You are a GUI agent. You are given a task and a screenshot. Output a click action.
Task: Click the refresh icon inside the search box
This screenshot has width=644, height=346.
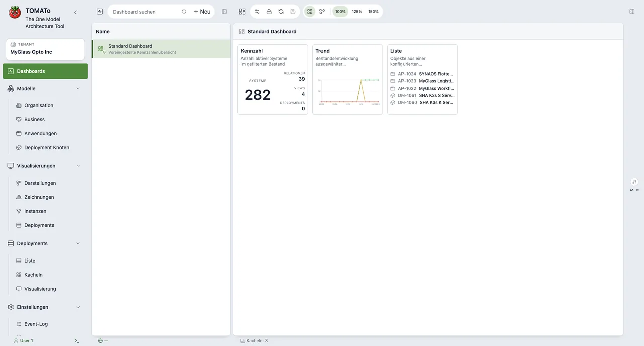[184, 11]
